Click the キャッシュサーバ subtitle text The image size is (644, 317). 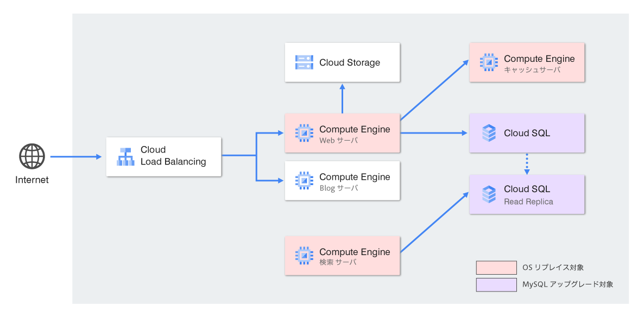(x=532, y=70)
